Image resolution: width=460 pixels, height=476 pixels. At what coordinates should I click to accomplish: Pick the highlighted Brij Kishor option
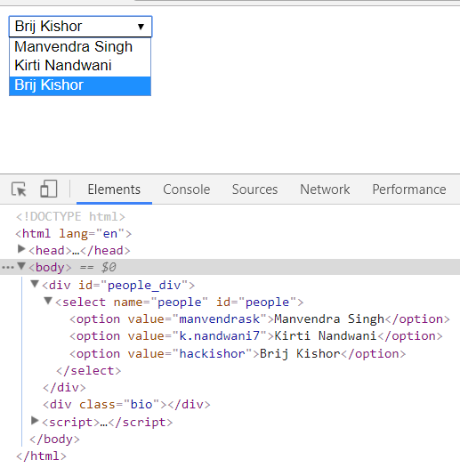pos(80,85)
